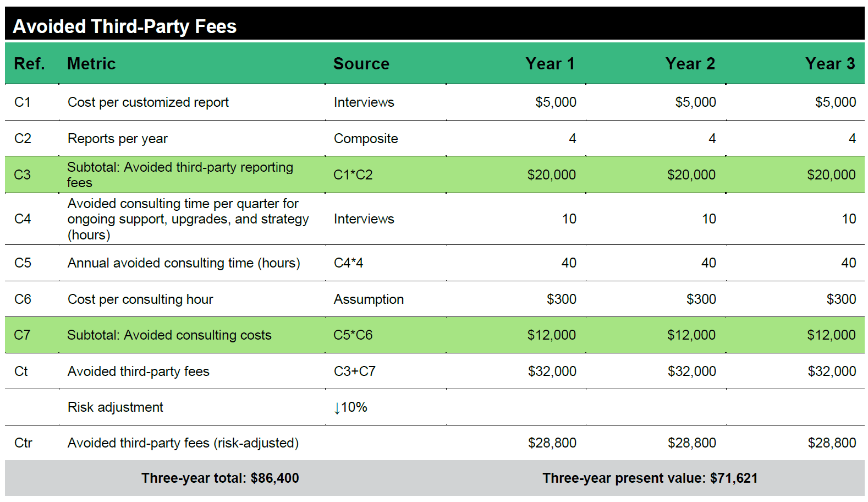This screenshot has height=502, width=868.
Task: Select the Year 1 column header
Action: coord(550,64)
